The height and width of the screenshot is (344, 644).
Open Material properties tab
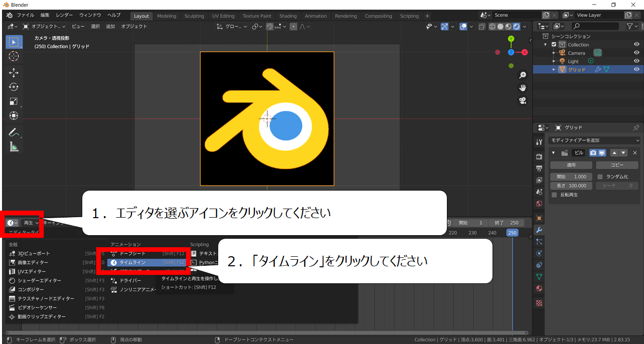539,288
